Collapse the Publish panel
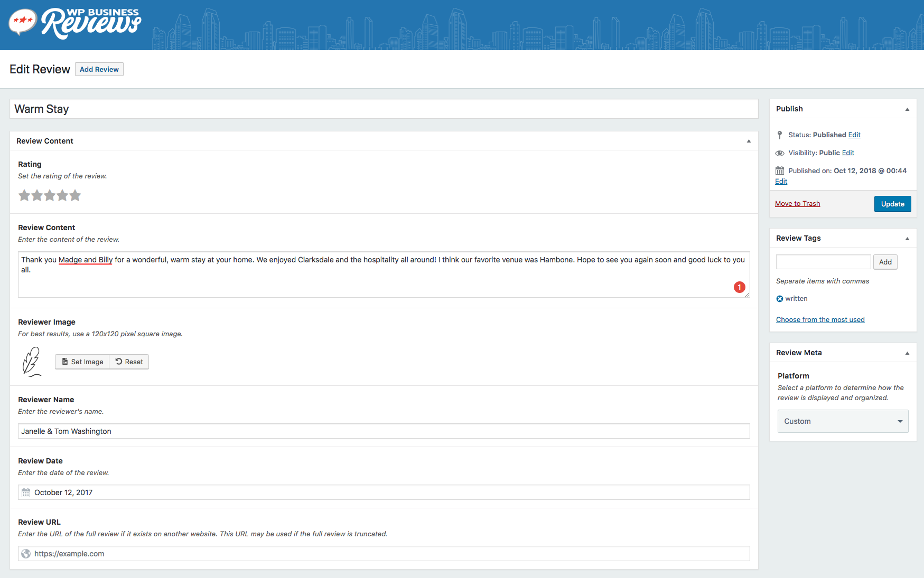The width and height of the screenshot is (924, 578). (x=907, y=109)
